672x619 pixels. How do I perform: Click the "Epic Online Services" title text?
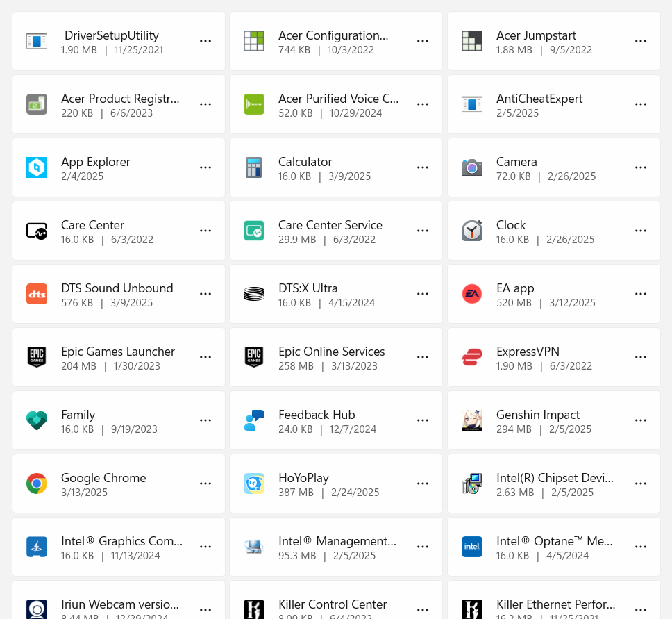click(332, 352)
